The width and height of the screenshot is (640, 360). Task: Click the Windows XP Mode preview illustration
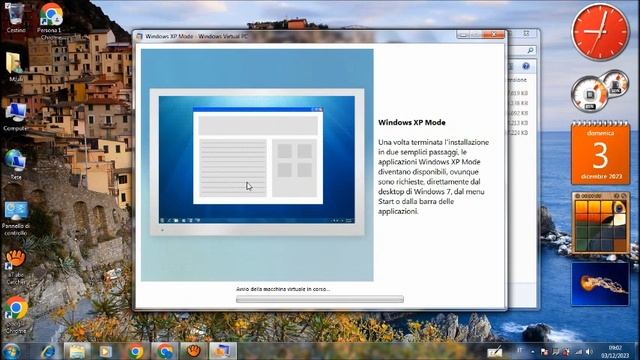(257, 165)
